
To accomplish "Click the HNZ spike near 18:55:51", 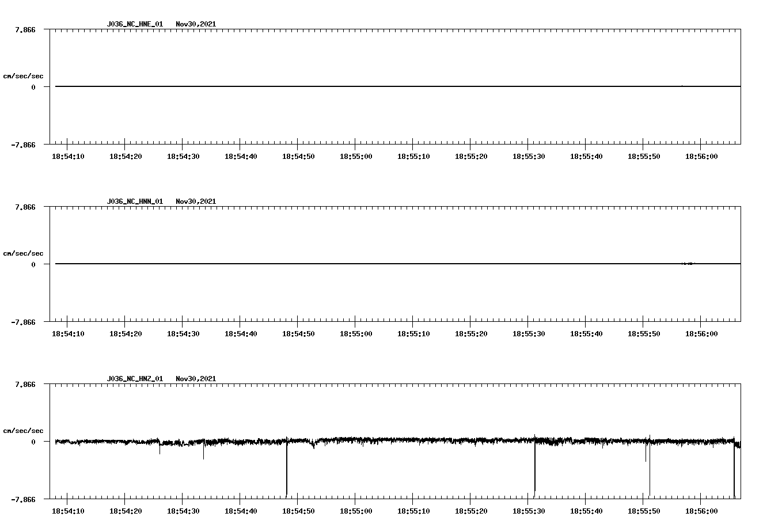I will (650, 465).
